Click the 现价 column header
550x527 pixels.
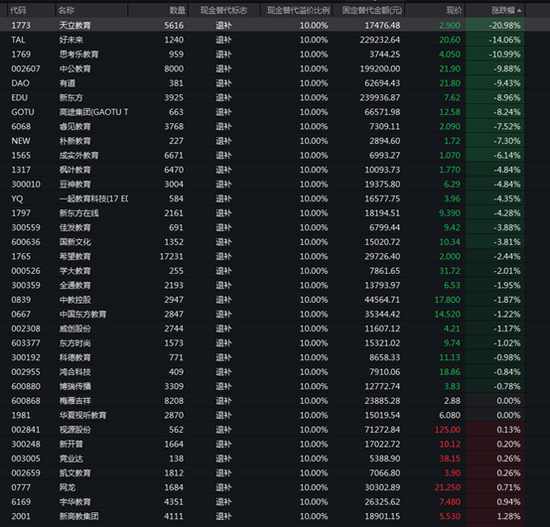click(454, 11)
